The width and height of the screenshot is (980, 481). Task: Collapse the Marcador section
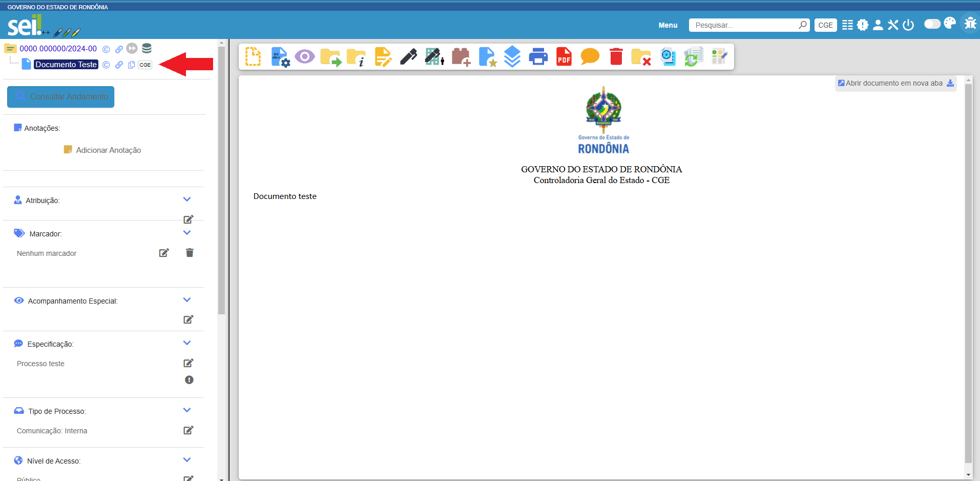coord(187,232)
